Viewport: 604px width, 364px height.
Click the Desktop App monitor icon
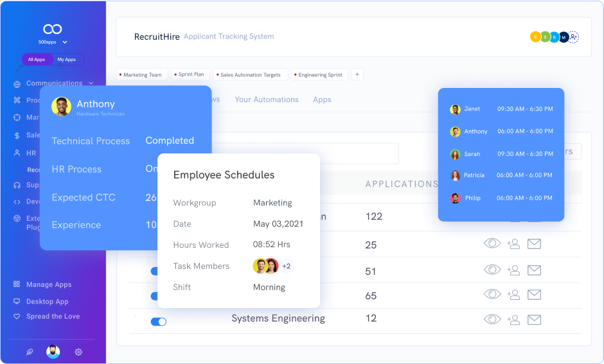coord(17,301)
